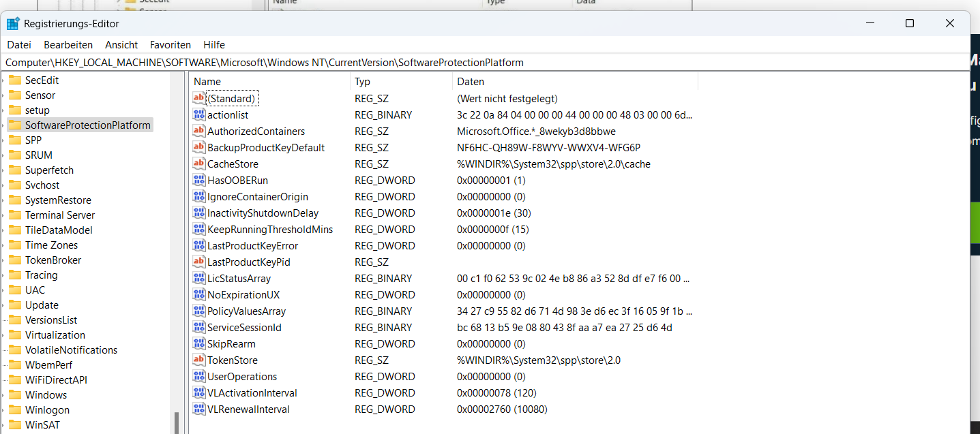Image resolution: width=980 pixels, height=434 pixels.
Task: Open the Favoriten menu
Action: pyautogui.click(x=170, y=45)
